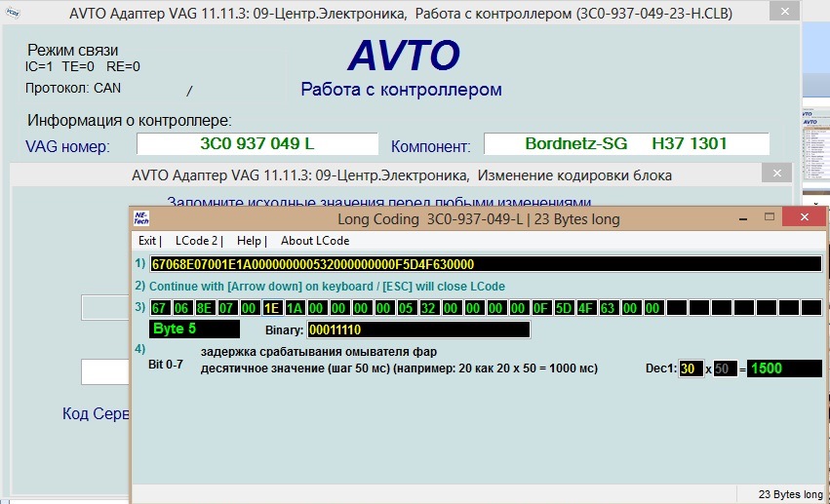
Task: Click the Byte 5 indicator box
Action: [x=194, y=329]
